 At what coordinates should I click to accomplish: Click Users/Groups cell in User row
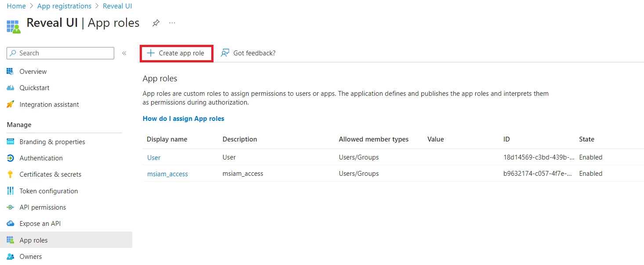click(x=359, y=157)
